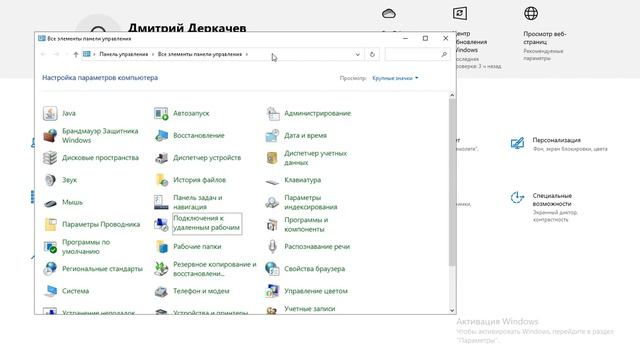Image resolution: width=640 pixels, height=360 pixels.
Task: Expand chevron after Все элементы панели управления
Action: click(x=247, y=54)
